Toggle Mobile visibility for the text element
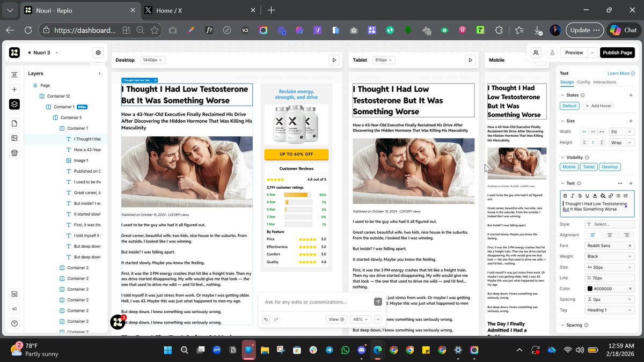The image size is (644, 362). coord(569,167)
